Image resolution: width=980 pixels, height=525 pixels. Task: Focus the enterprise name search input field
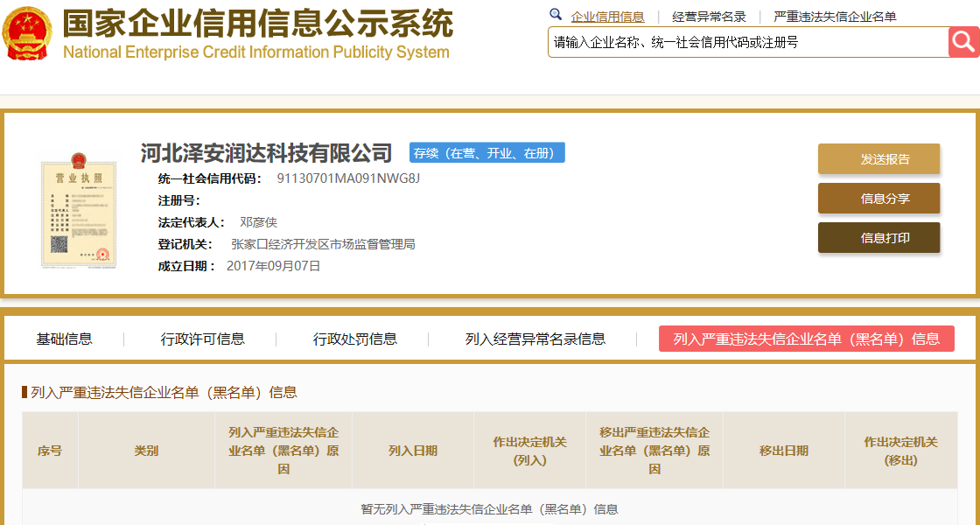tap(748, 42)
